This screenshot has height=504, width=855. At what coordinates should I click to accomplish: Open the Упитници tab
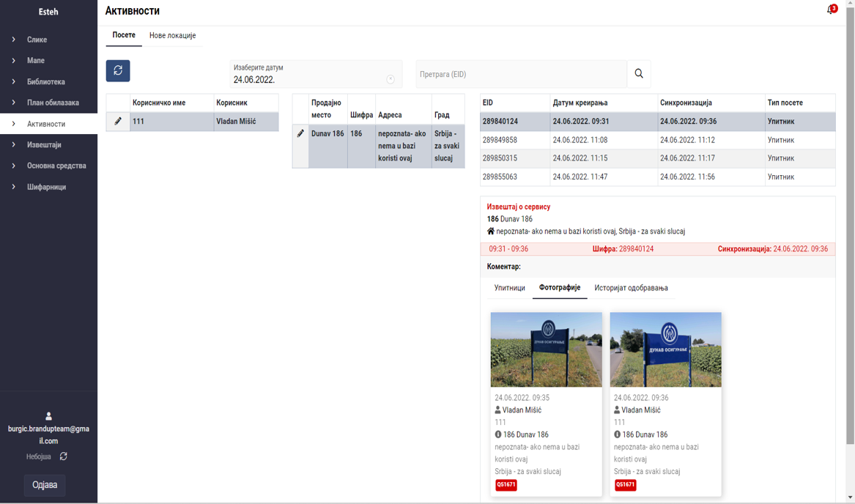[509, 288]
